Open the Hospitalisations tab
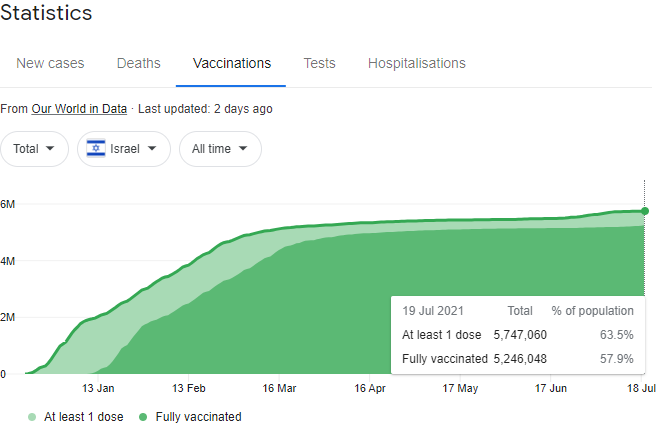658x425 pixels. (x=416, y=63)
